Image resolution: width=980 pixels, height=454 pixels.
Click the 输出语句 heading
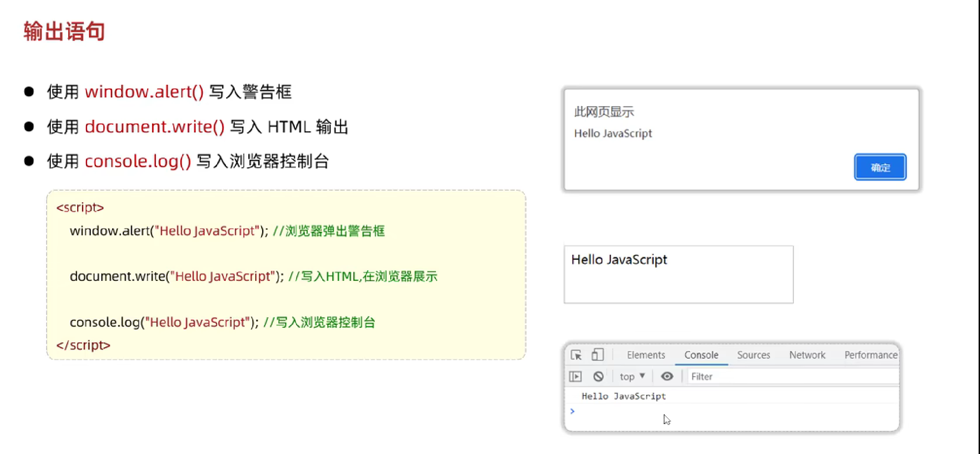click(x=64, y=31)
